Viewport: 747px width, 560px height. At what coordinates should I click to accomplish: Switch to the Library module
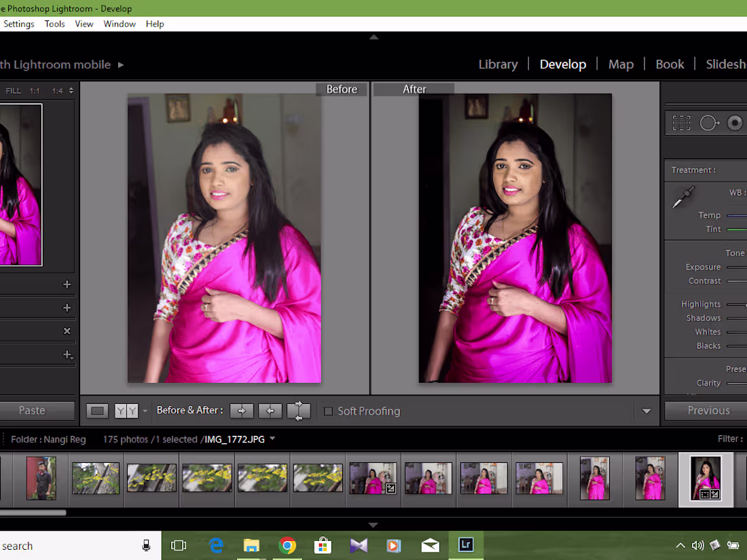pyautogui.click(x=498, y=64)
